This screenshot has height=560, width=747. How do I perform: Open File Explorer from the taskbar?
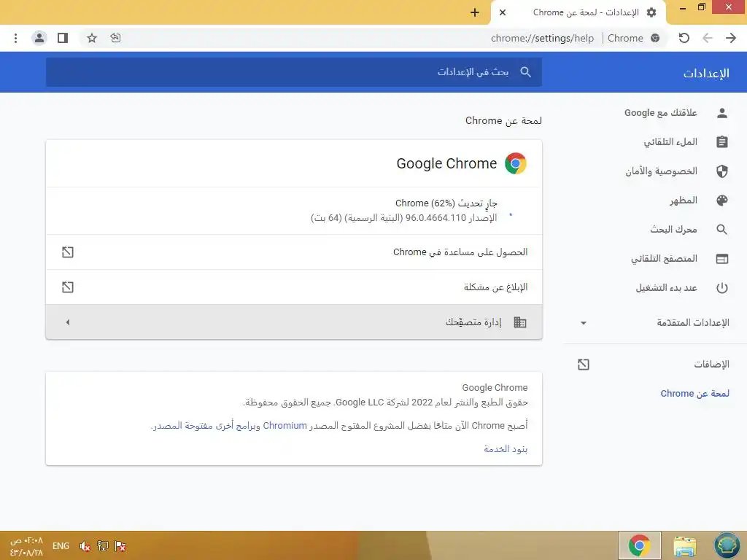(x=684, y=545)
